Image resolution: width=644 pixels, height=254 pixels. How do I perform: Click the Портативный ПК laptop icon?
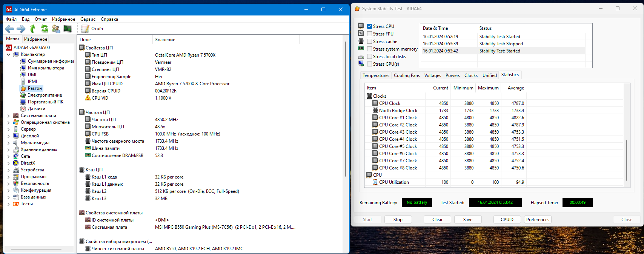click(x=23, y=102)
